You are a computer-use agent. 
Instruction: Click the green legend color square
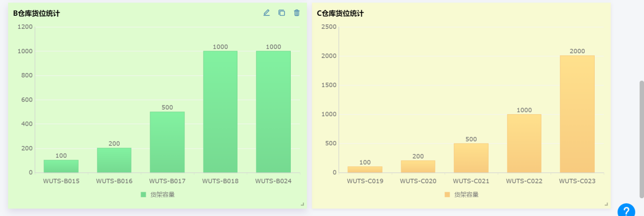point(143,194)
